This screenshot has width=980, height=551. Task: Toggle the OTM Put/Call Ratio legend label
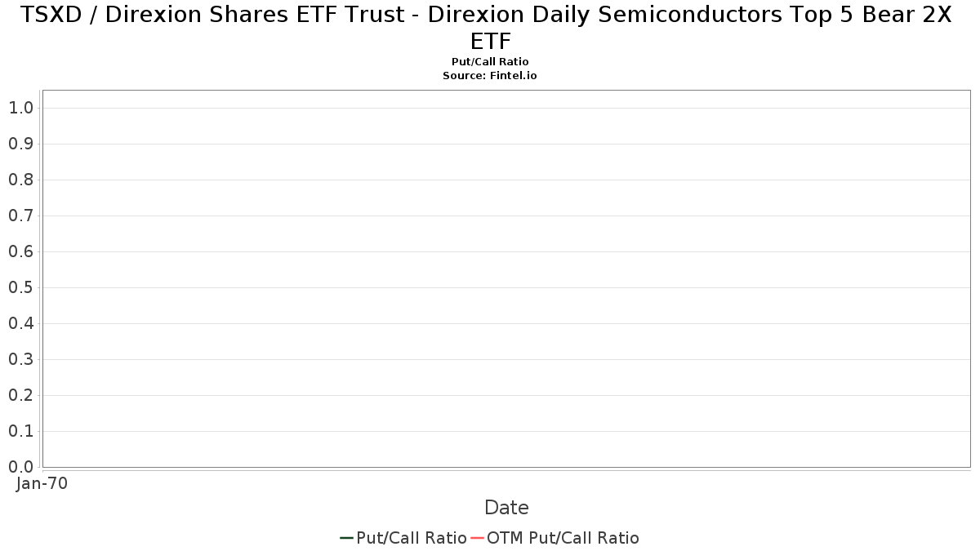pyautogui.click(x=563, y=538)
